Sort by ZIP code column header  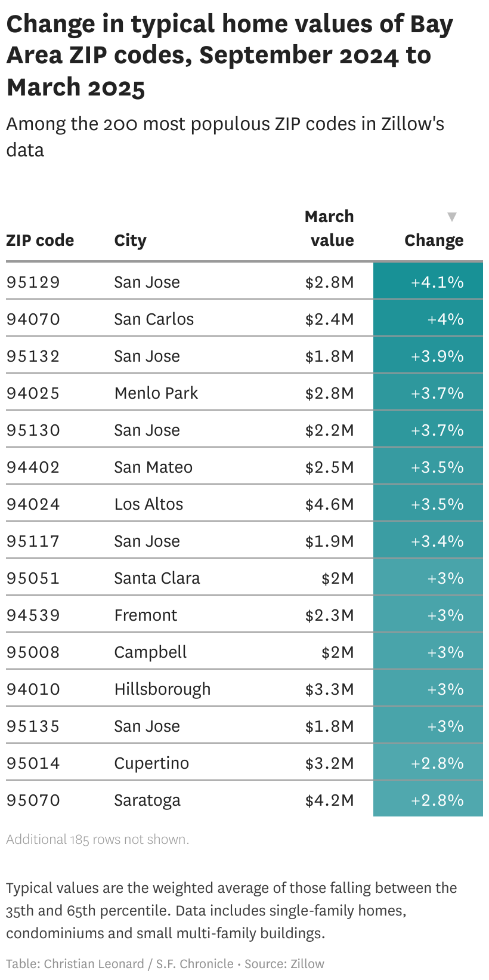tap(40, 241)
